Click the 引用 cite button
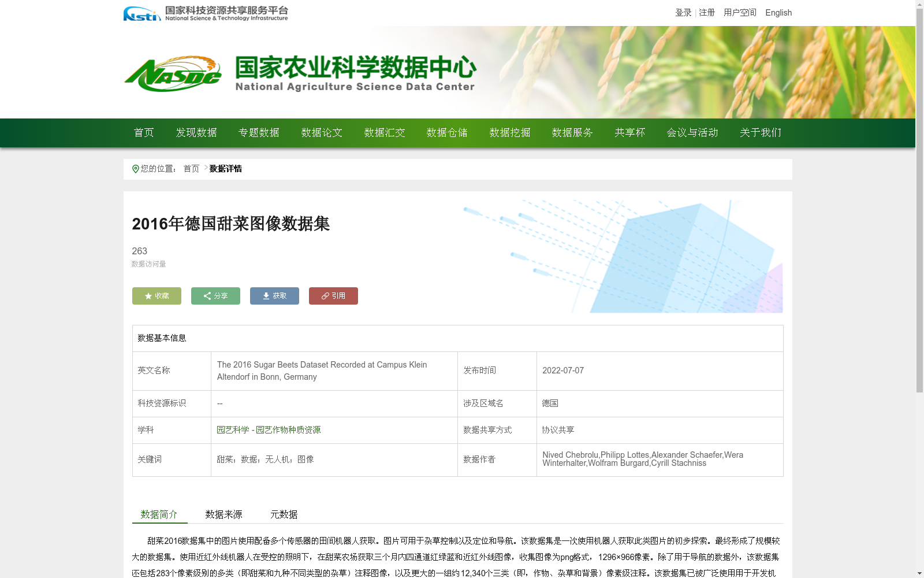 pyautogui.click(x=333, y=296)
